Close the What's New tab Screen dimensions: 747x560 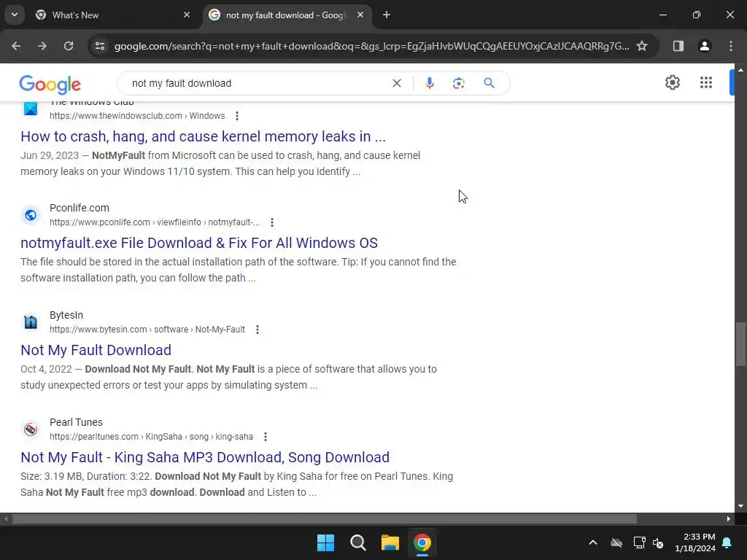click(187, 15)
